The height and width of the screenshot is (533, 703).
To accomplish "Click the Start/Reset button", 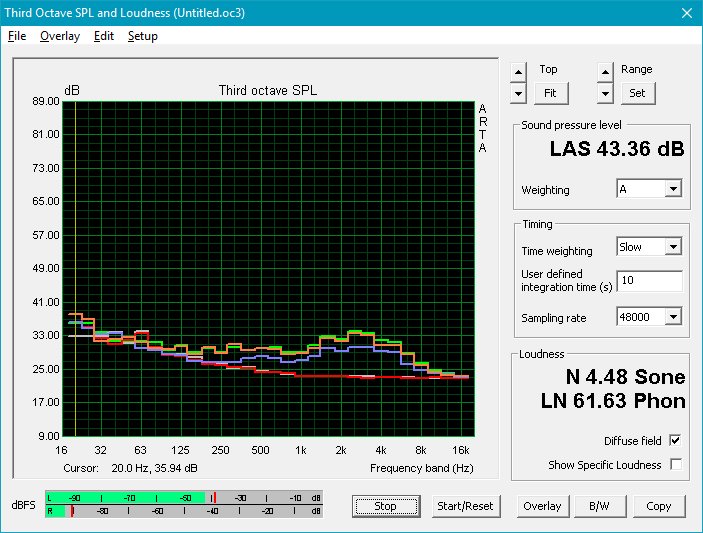I will (465, 506).
